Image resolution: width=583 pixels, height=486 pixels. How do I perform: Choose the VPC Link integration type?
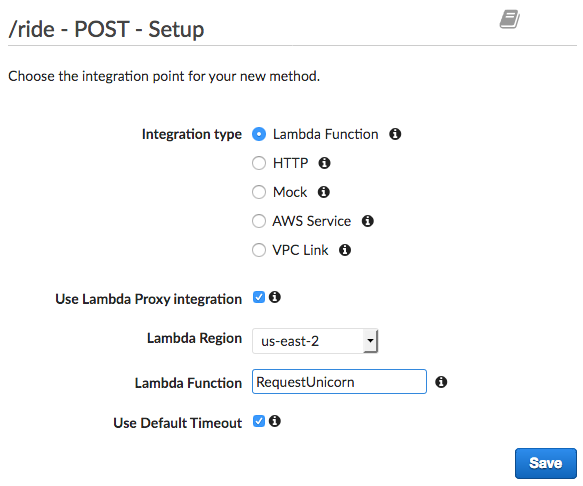[259, 250]
